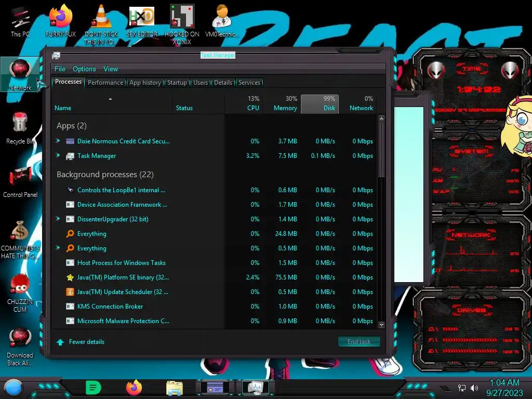Click the process list scroll down arrow
532x399 pixels.
click(382, 325)
